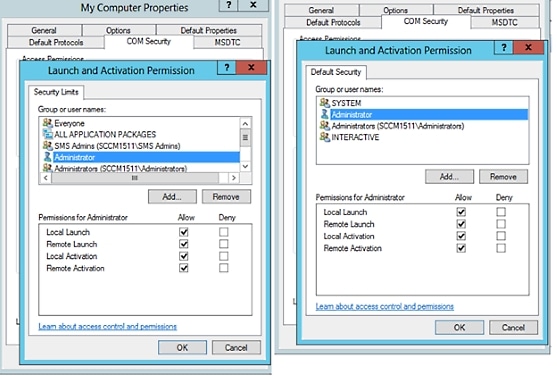Click Cancel in Security Limits dialog

(236, 348)
